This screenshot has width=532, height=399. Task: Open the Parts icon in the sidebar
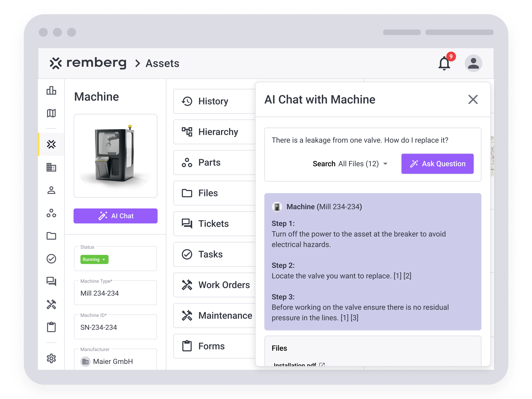click(x=51, y=213)
